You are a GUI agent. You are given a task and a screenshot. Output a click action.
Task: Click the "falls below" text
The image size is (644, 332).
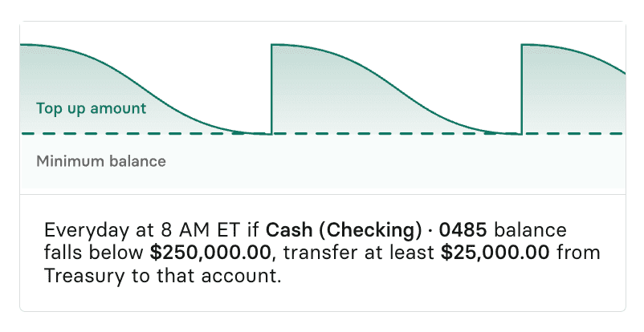click(x=96, y=253)
